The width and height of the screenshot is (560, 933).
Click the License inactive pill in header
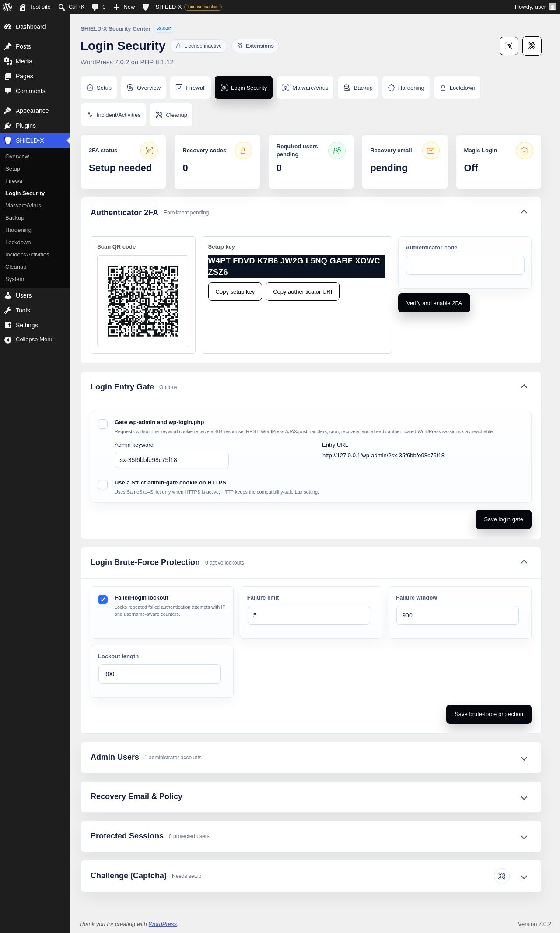(199, 46)
